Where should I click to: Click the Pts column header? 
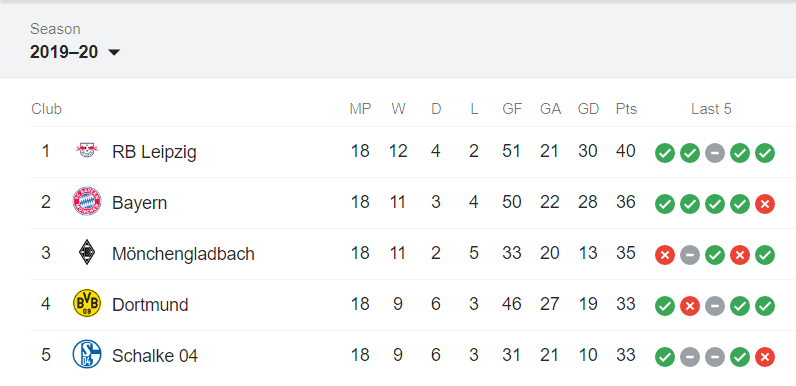tap(626, 109)
